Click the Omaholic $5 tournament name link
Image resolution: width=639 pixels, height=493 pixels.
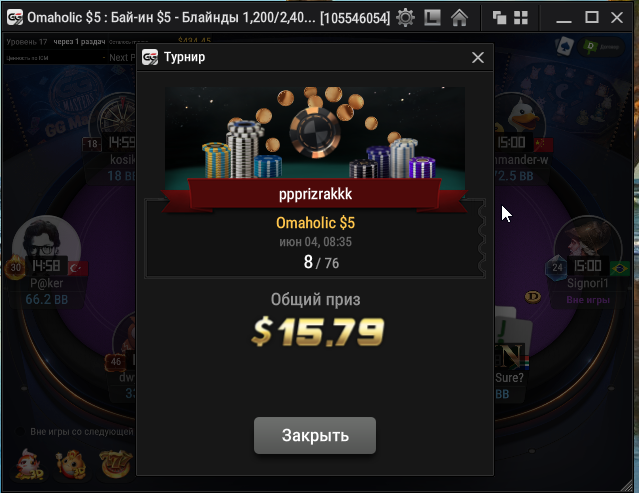pyautogui.click(x=315, y=223)
